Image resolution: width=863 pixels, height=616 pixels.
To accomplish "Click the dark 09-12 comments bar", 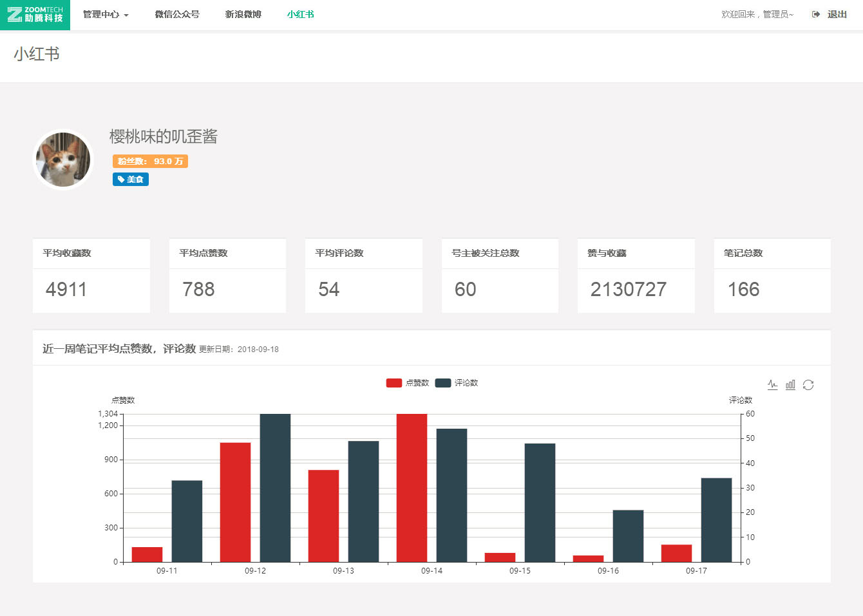I will [x=275, y=487].
